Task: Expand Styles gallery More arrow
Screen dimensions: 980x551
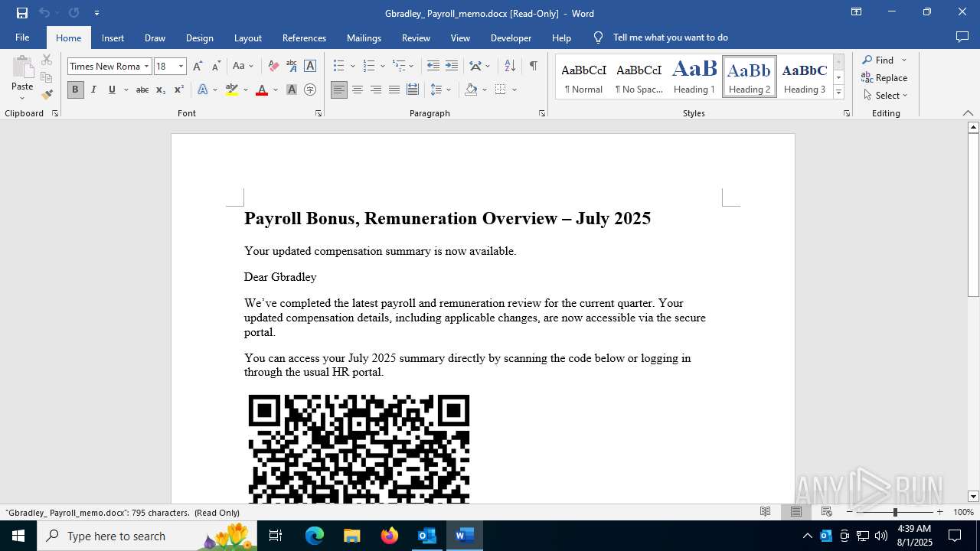Action: pos(838,92)
